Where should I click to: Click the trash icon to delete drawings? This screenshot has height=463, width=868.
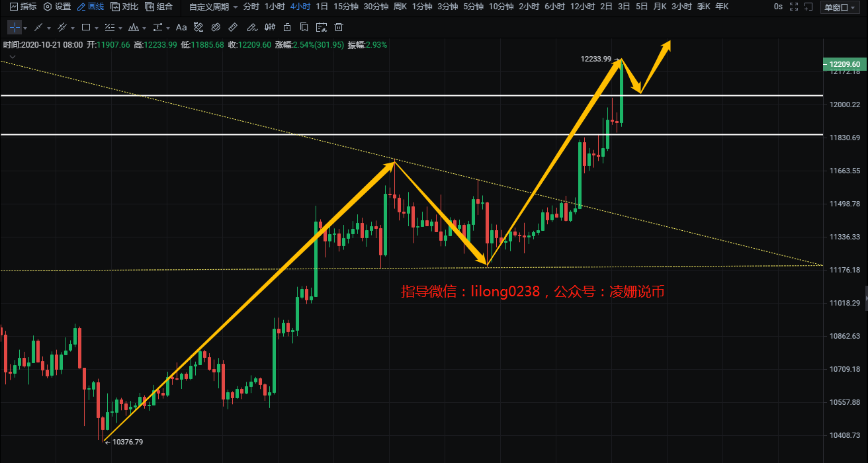point(339,28)
